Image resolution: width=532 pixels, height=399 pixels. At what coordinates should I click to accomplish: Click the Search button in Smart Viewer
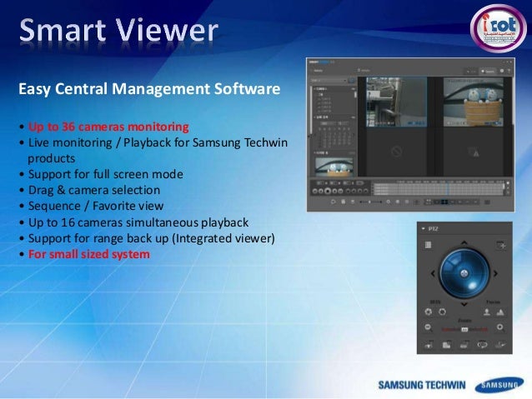(x=488, y=71)
